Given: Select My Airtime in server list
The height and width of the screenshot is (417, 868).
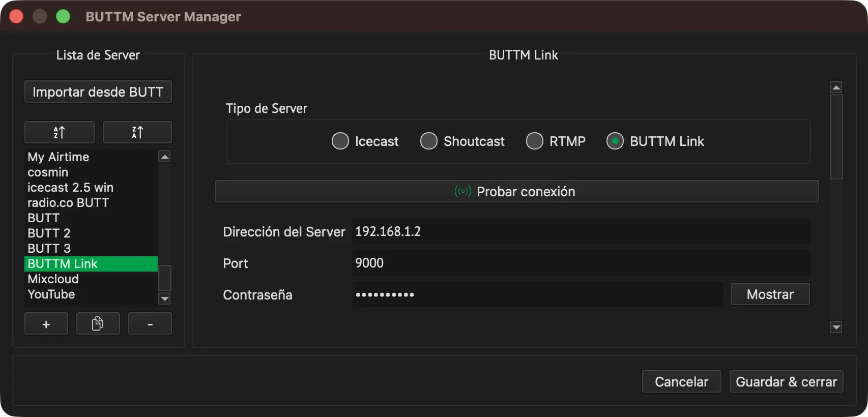Looking at the screenshot, I should coord(91,157).
